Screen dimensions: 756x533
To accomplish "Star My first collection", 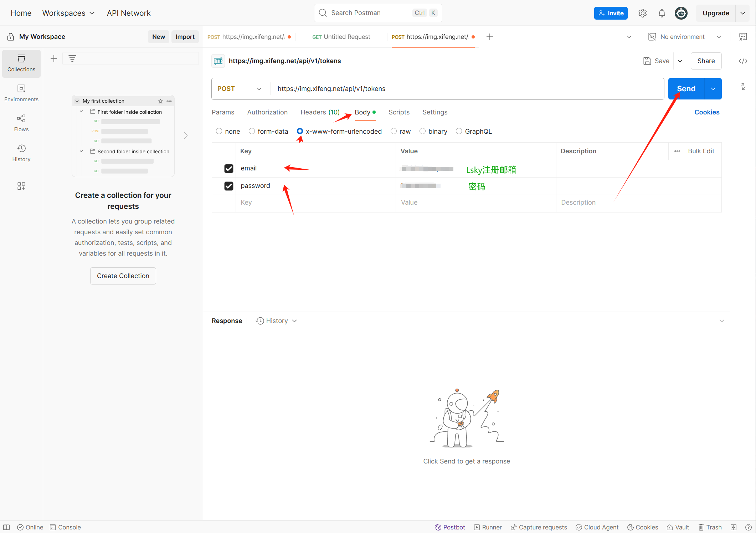I will coord(160,101).
